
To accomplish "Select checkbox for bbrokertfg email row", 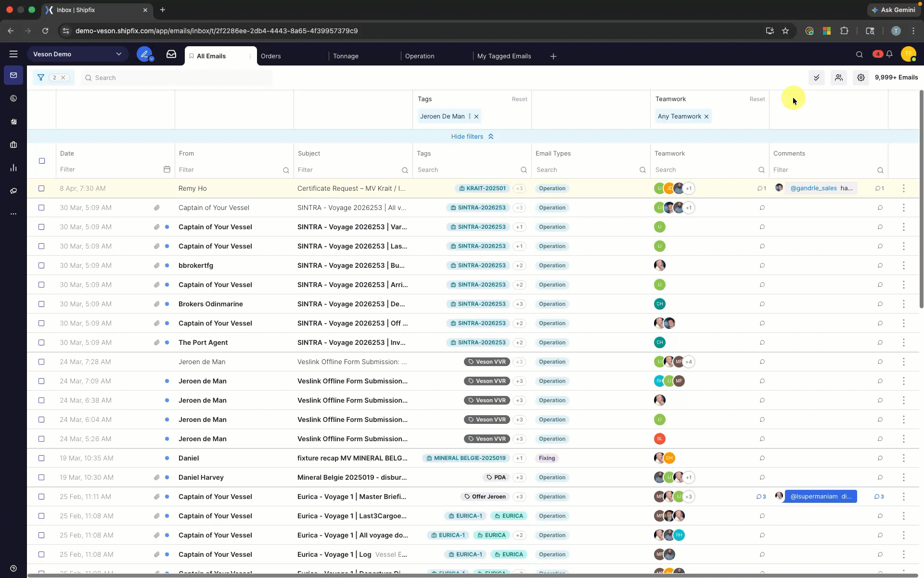I will click(41, 265).
